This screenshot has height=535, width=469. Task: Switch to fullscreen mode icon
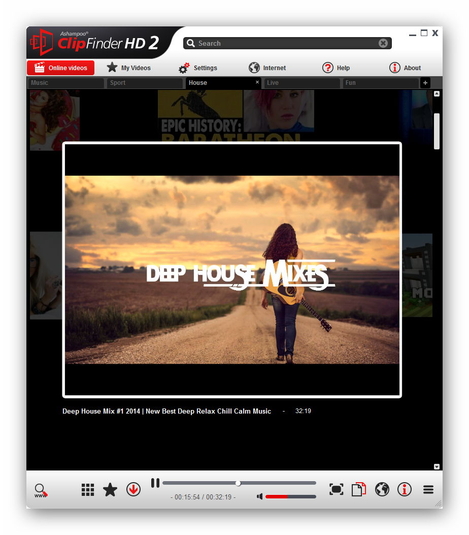click(x=336, y=489)
